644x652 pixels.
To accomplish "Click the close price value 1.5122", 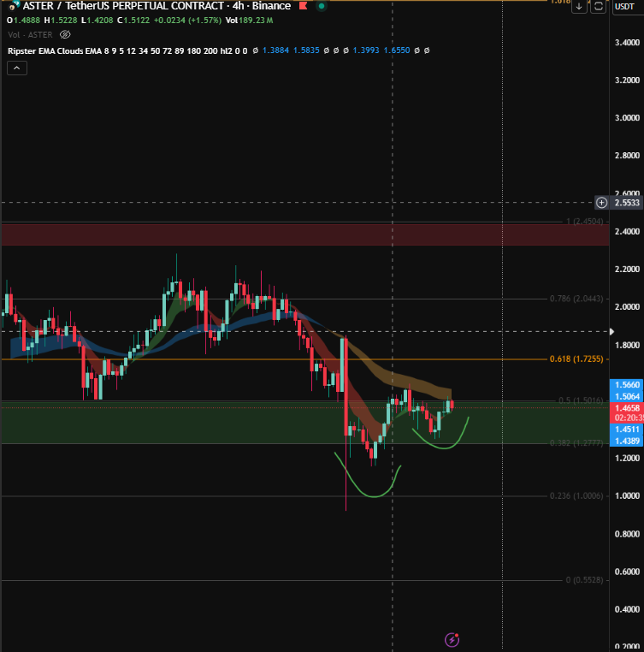I will click(136, 20).
